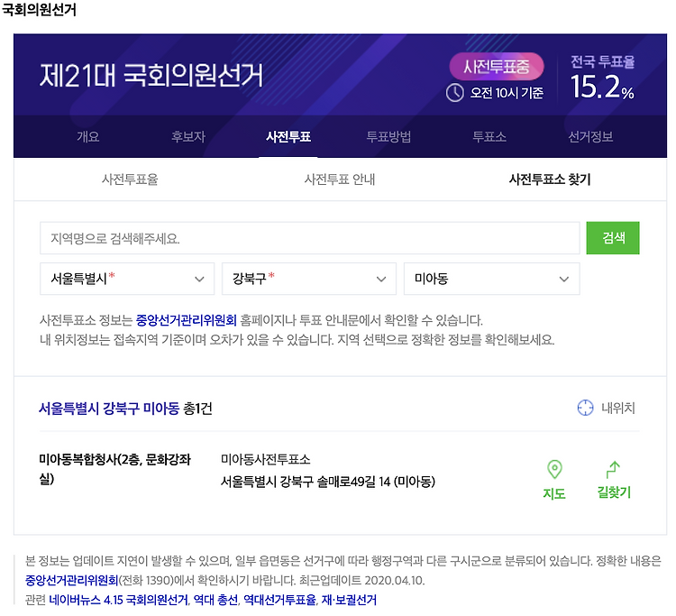This screenshot has height=616, width=676.
Task: Open the 네이버뉴스 4.15 국회의원선거 link
Action: click(118, 600)
